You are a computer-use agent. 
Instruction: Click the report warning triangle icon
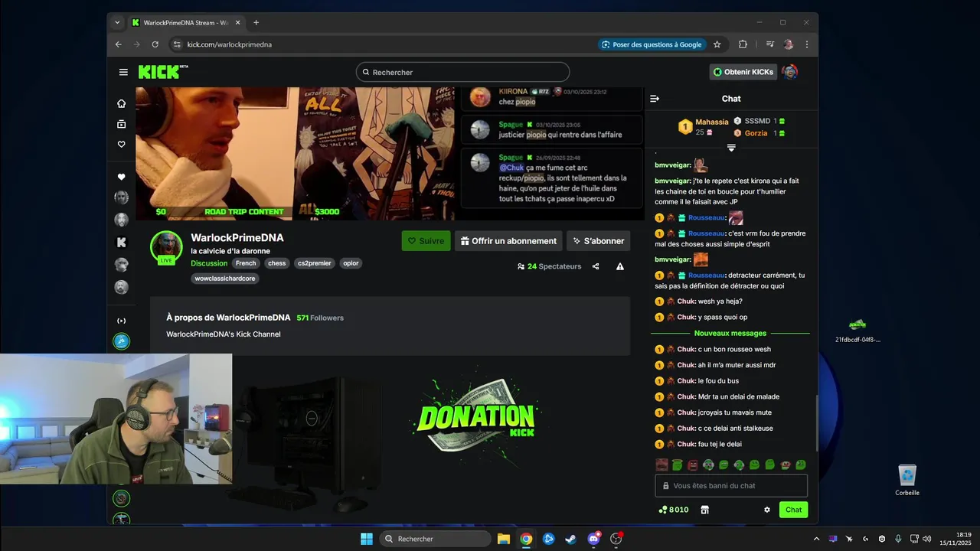[620, 266]
